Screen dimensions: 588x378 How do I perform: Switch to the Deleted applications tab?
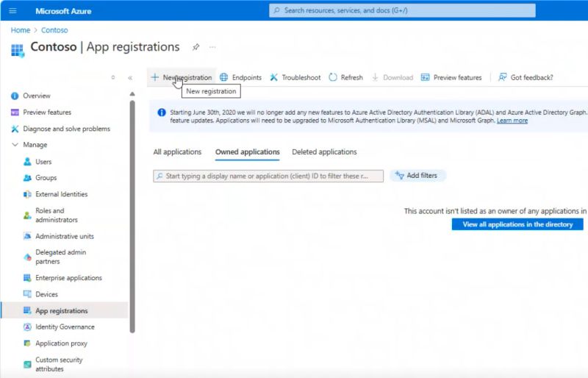(324, 151)
